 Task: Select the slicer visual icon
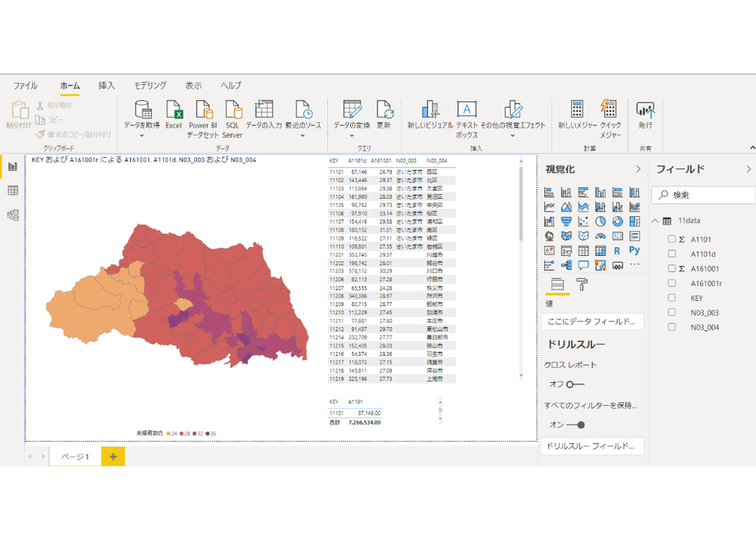pyautogui.click(x=566, y=250)
